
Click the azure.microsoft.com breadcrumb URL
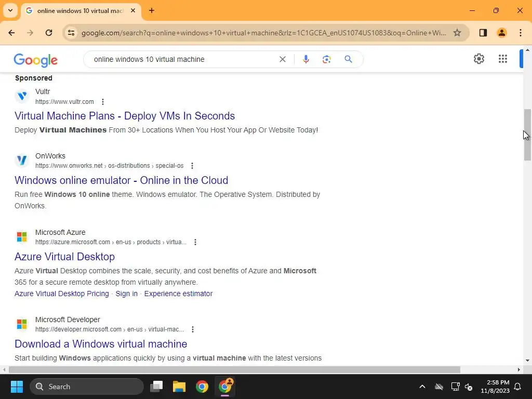111,242
